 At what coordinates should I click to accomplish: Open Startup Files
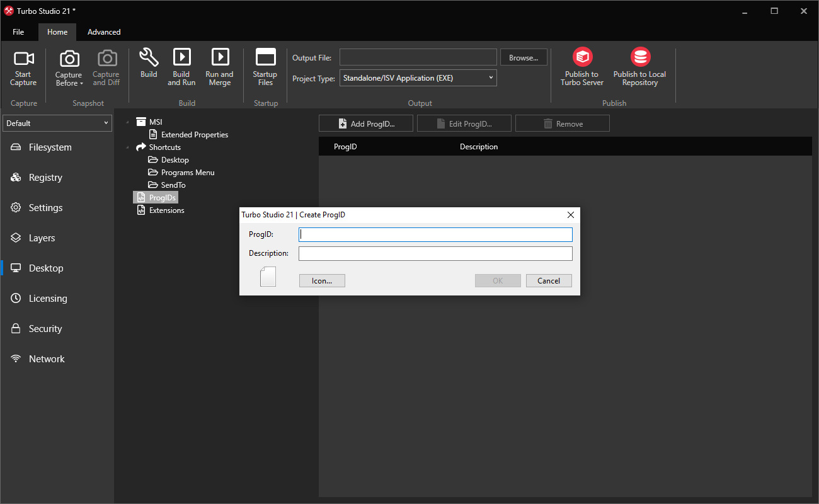click(x=265, y=66)
